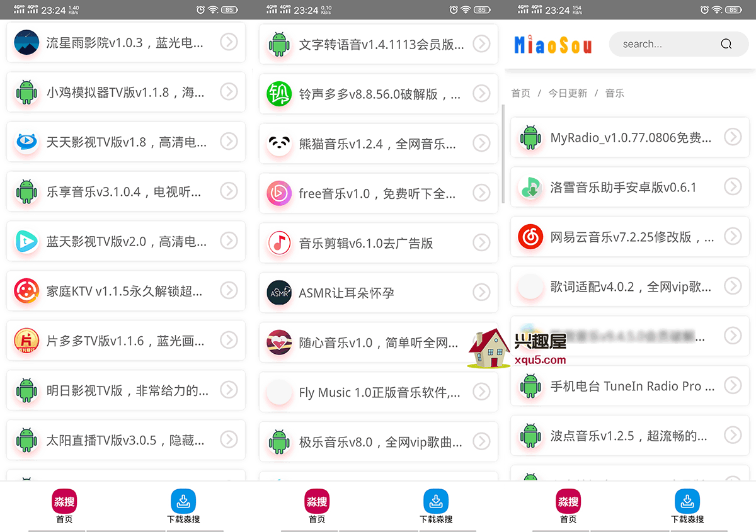Click the scrollbar beside the 熊猫音乐 list

503,154
